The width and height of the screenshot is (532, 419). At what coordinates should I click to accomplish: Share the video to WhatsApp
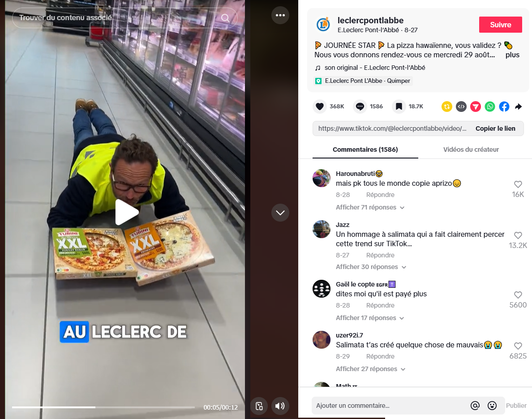490,107
